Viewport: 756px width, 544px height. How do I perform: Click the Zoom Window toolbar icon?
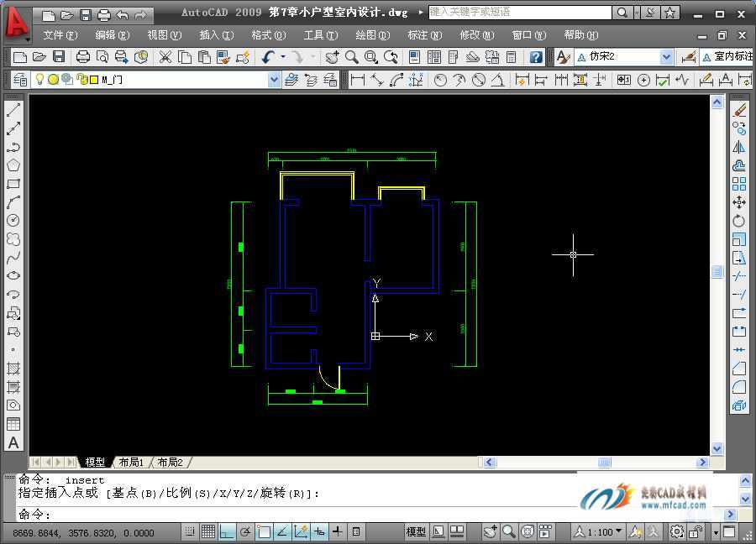[371, 57]
